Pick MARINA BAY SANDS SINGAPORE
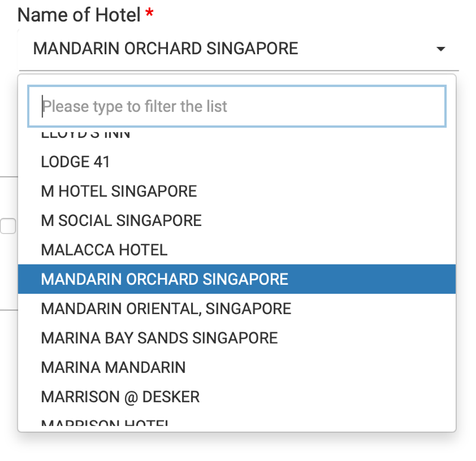Viewport: 476px width, 461px height. click(237, 338)
